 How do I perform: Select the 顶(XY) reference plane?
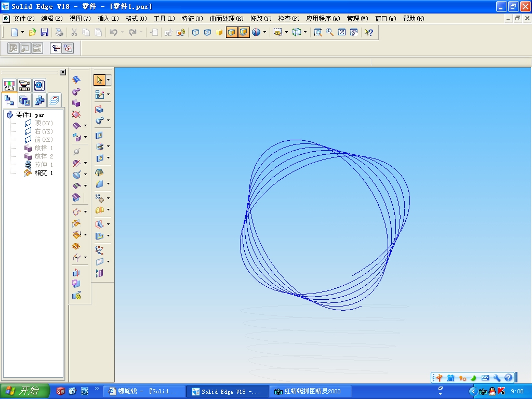click(44, 123)
